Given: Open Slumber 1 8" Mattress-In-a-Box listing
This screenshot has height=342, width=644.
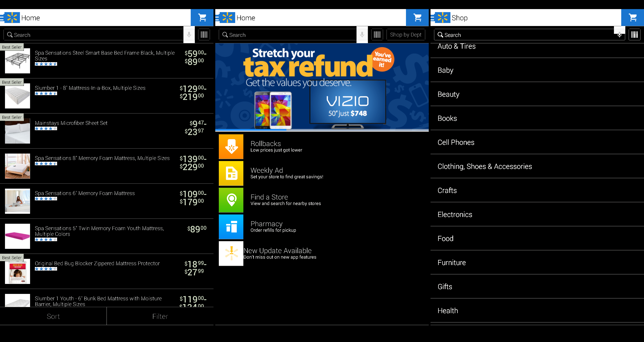Looking at the screenshot, I should click(90, 88).
